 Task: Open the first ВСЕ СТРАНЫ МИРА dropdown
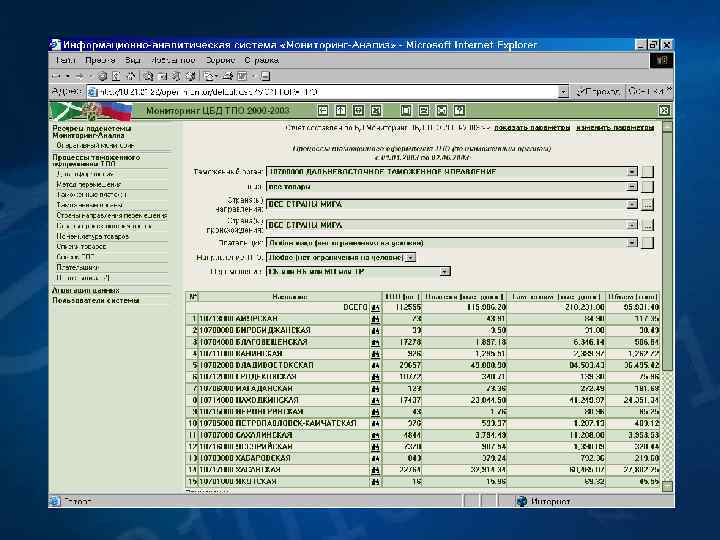pos(632,203)
